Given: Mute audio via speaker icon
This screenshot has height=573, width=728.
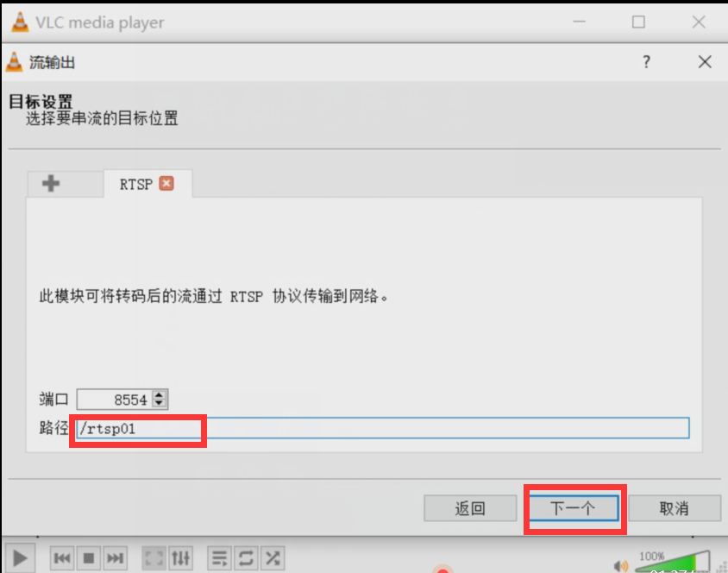Looking at the screenshot, I should point(621,565).
